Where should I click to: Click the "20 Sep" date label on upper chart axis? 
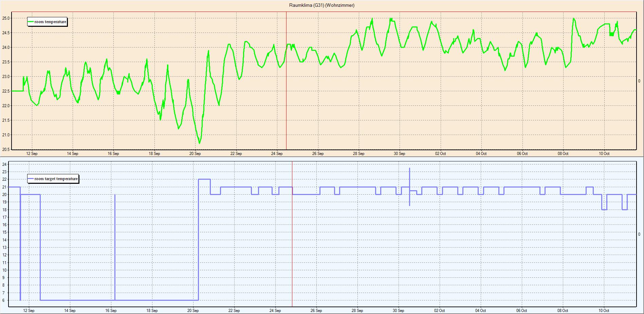coord(195,154)
